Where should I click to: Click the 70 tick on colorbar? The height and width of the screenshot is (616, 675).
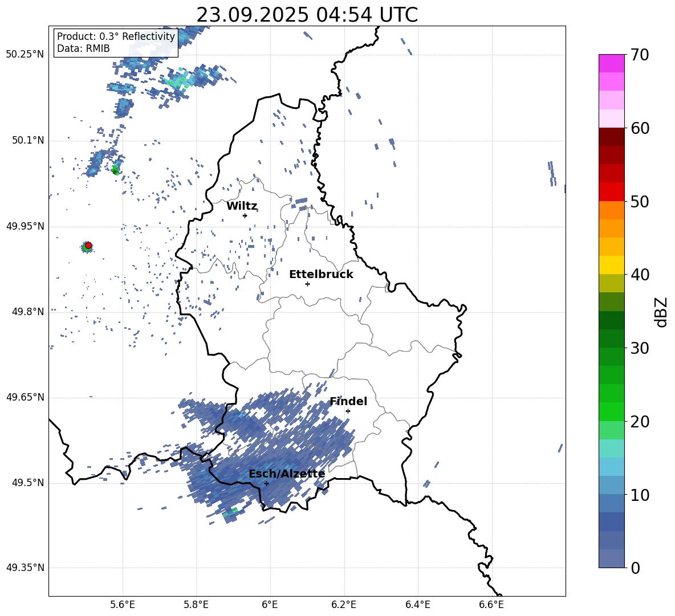coord(640,55)
